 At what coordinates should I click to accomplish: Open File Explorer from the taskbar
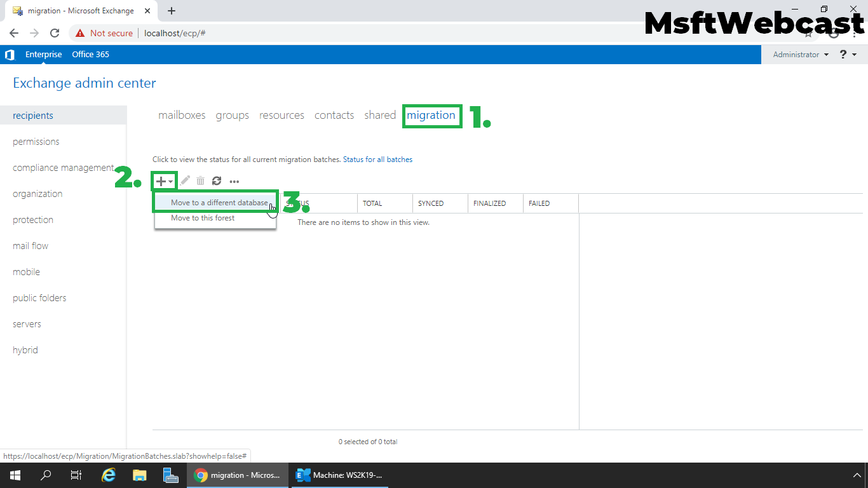140,475
